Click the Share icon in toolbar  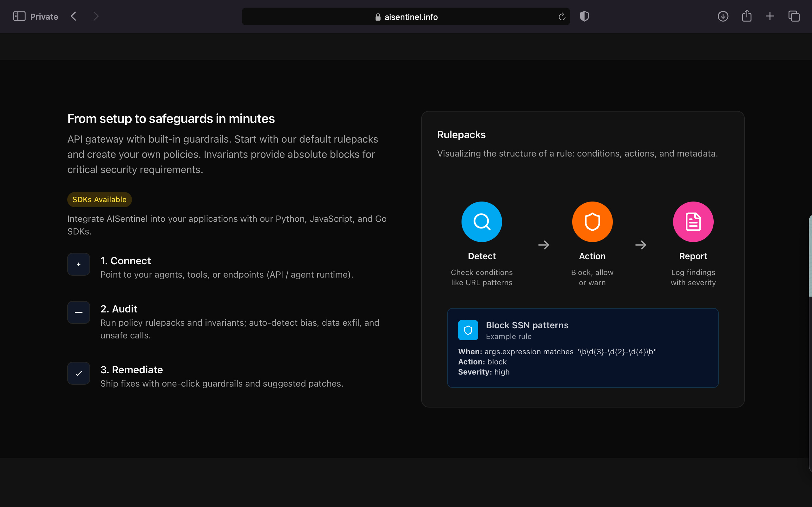pyautogui.click(x=747, y=16)
